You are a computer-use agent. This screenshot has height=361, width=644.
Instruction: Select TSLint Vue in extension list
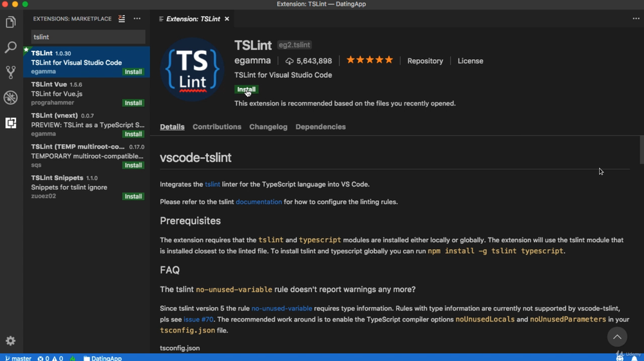[87, 93]
